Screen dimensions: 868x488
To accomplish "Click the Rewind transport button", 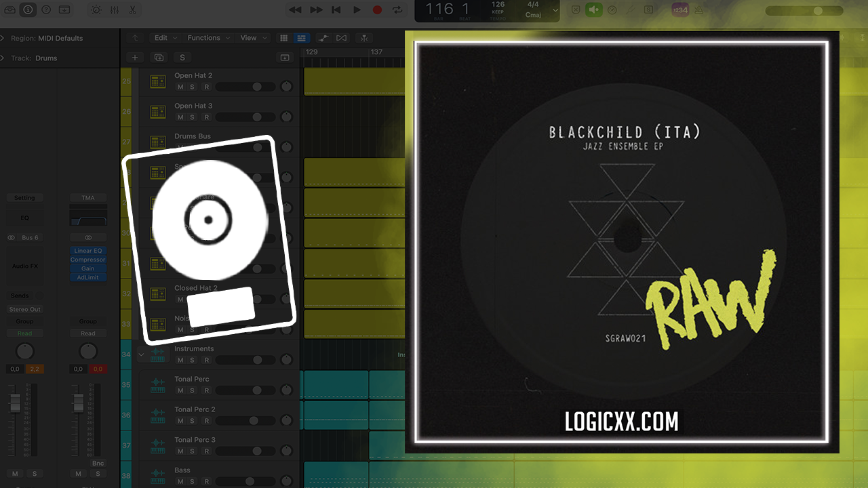I will click(295, 9).
